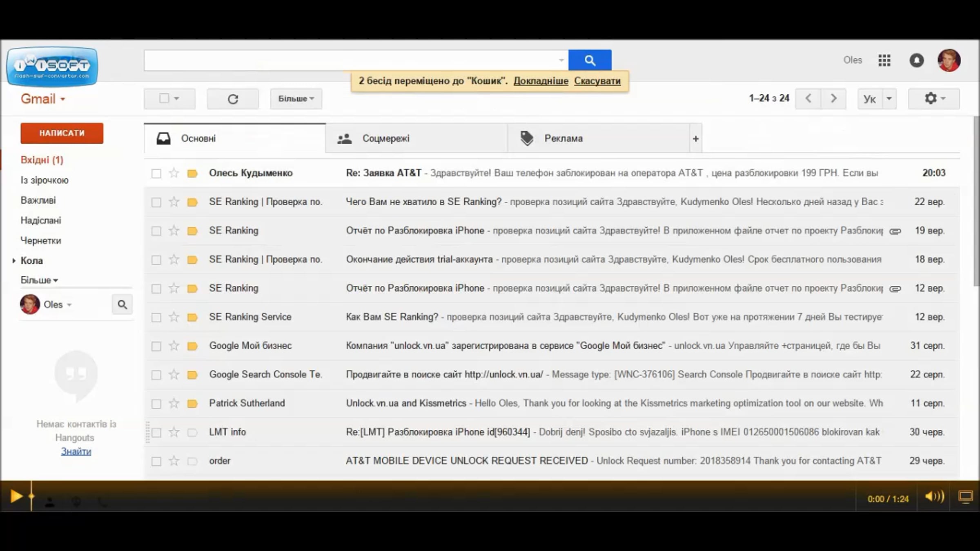Click the НАПИСАТИ compose button
The image size is (980, 551).
(62, 133)
